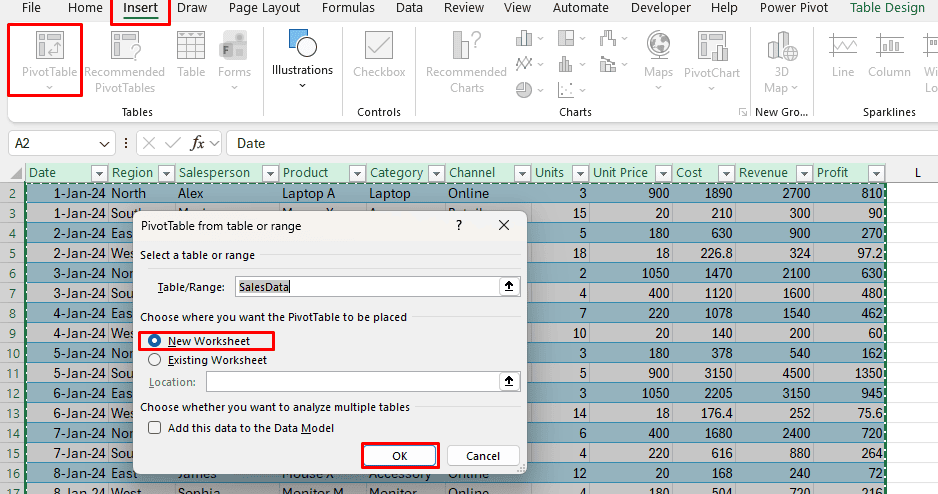Viewport: 938px width, 494px height.
Task: Insert a line or area chart
Action: pos(529,63)
